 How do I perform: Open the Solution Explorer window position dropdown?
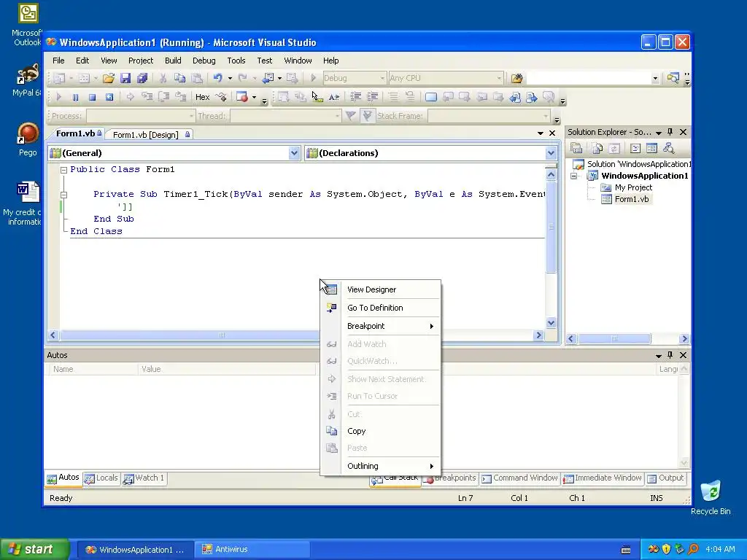pos(659,133)
